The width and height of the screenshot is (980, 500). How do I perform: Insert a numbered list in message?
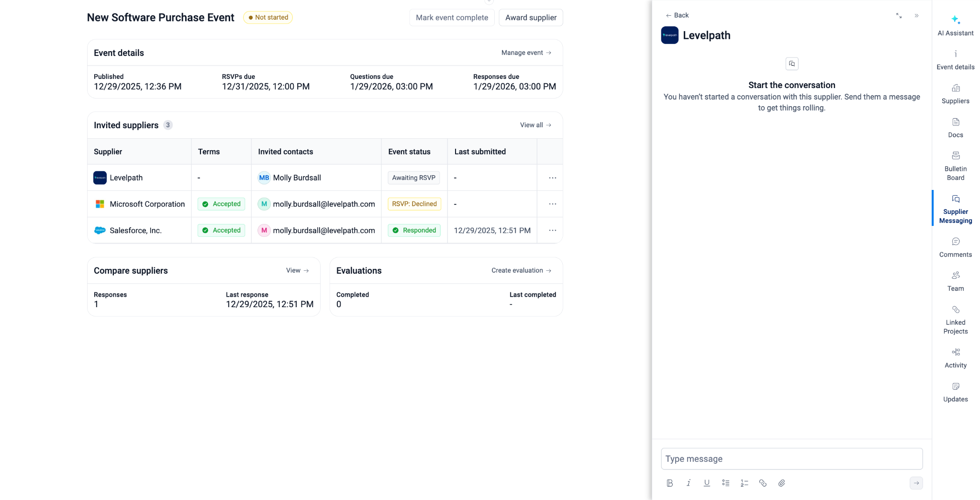coord(744,483)
